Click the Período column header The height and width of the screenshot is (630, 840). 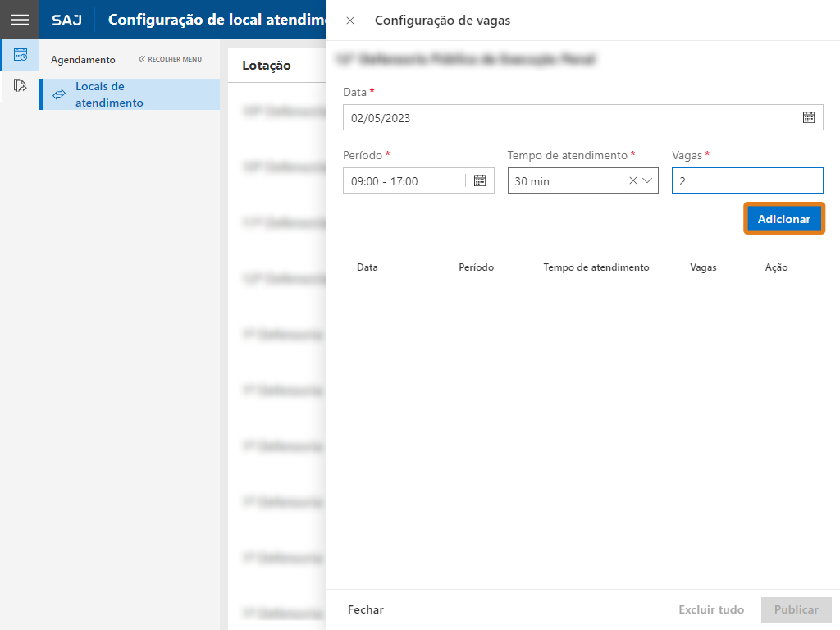tap(476, 267)
